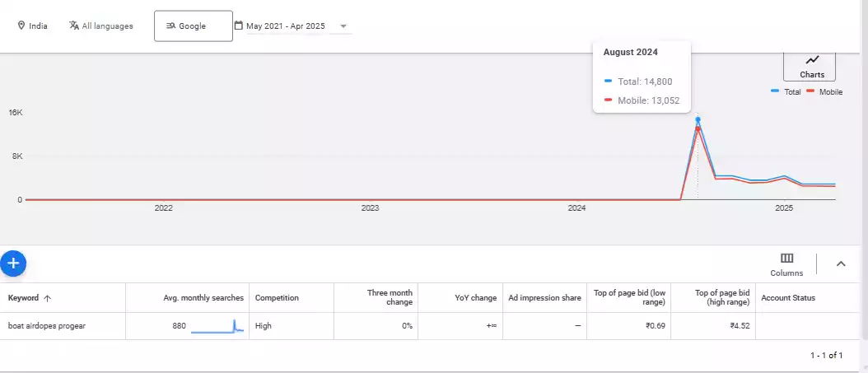Click the August 2024 peak data point

tap(698, 120)
